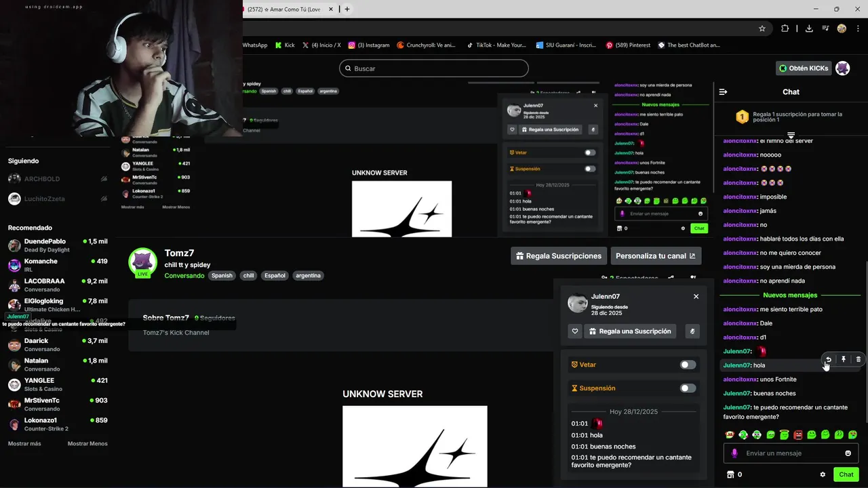Open Personaliza tu canal
The width and height of the screenshot is (868, 488).
point(656,256)
